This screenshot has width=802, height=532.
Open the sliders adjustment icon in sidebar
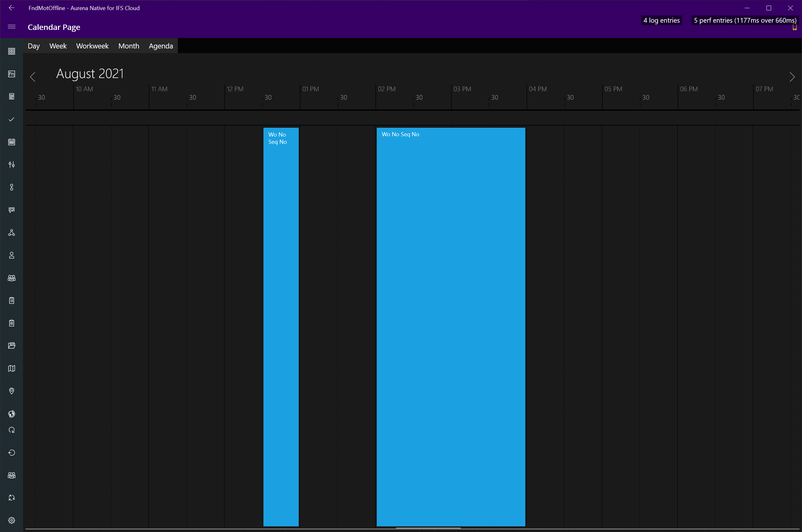pyautogui.click(x=12, y=165)
